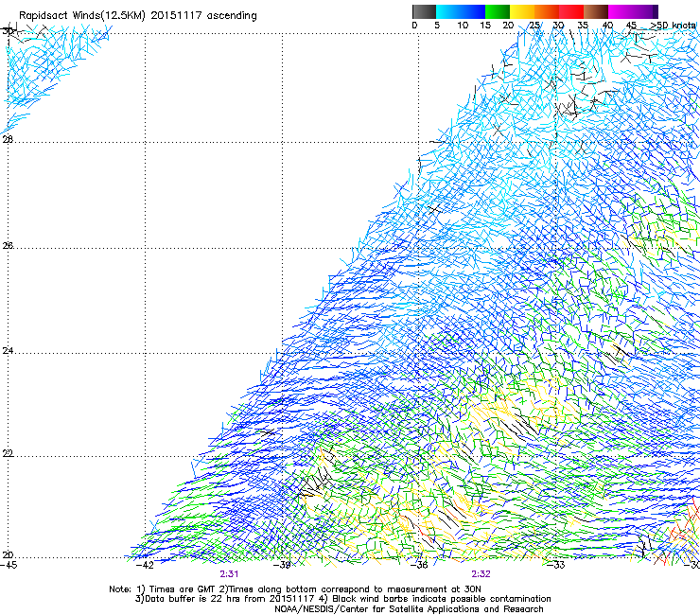Pick the brown 35-40 knots legend swatch

(596, 11)
